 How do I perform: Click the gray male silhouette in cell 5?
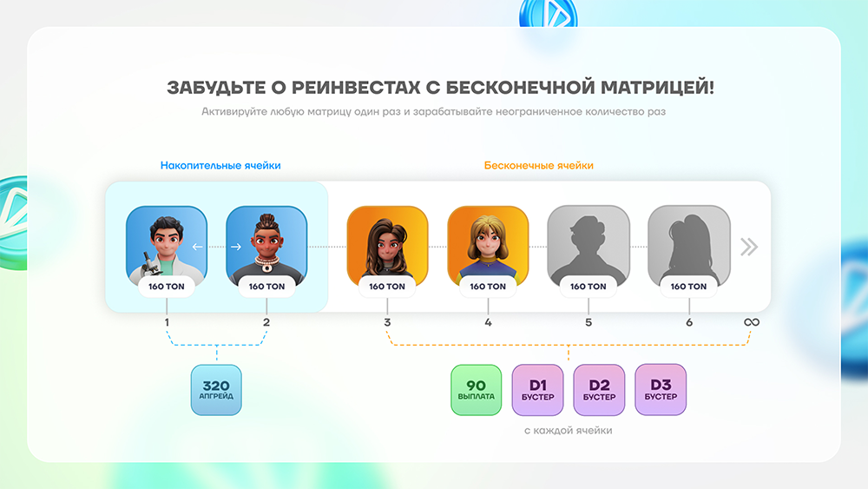pos(589,245)
